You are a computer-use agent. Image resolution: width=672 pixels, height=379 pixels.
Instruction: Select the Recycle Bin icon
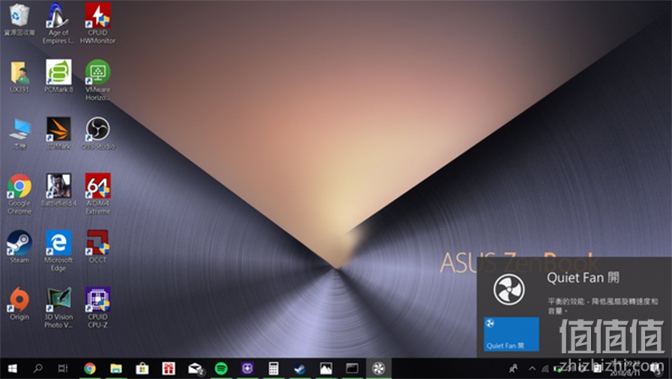(x=19, y=19)
